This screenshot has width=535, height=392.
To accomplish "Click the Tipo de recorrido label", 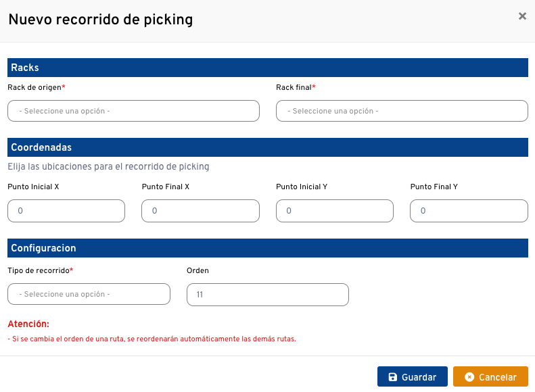I will 39,270.
